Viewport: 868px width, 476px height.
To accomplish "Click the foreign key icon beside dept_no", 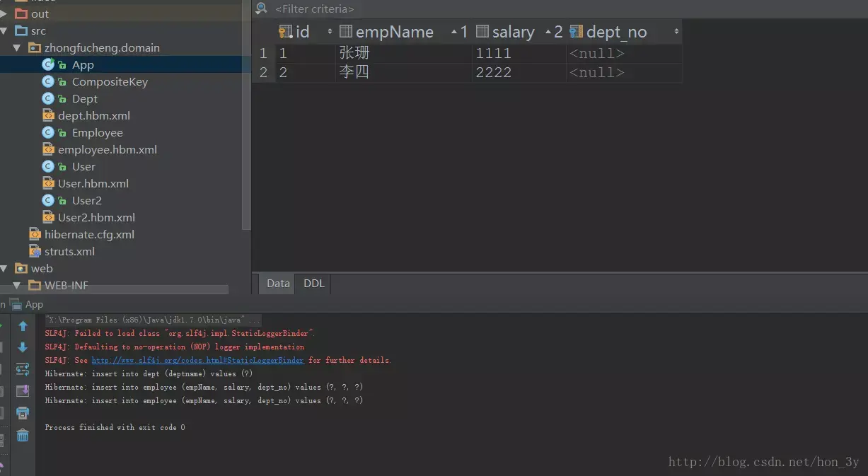I will pos(576,31).
